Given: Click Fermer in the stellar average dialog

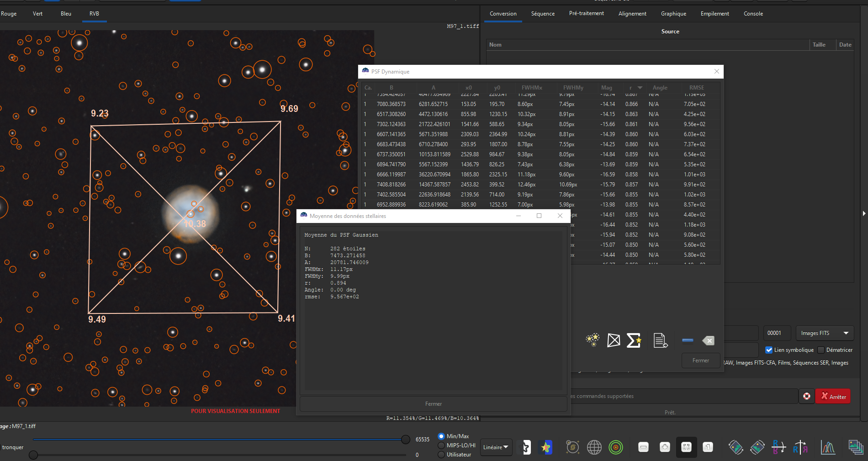Looking at the screenshot, I should click(433, 404).
